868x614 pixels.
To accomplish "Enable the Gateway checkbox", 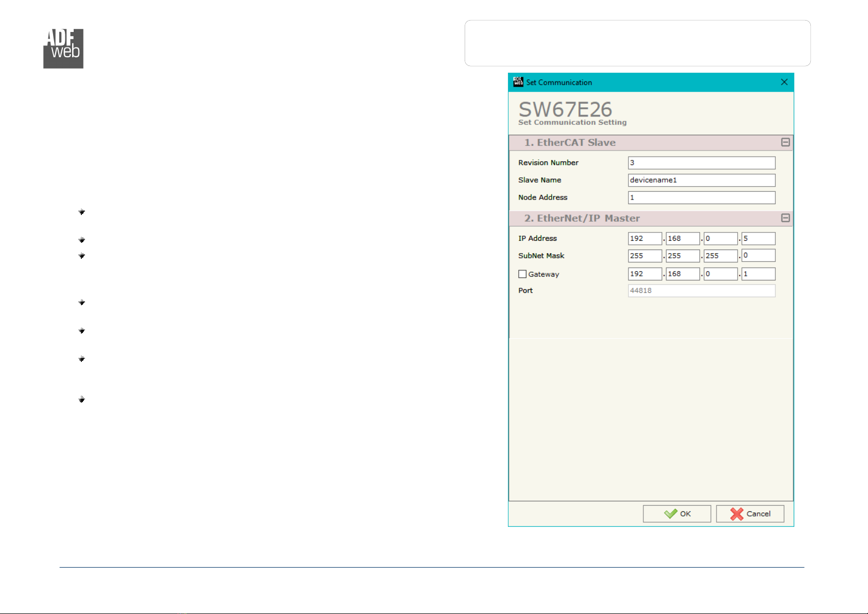I will (x=522, y=274).
